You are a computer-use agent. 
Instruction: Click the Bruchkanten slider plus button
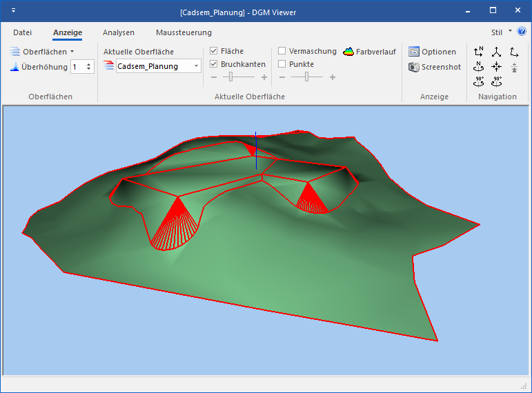[x=264, y=77]
